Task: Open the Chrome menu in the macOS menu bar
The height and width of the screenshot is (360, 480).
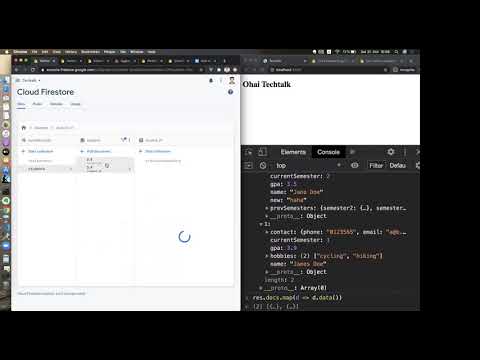Action: (x=20, y=52)
